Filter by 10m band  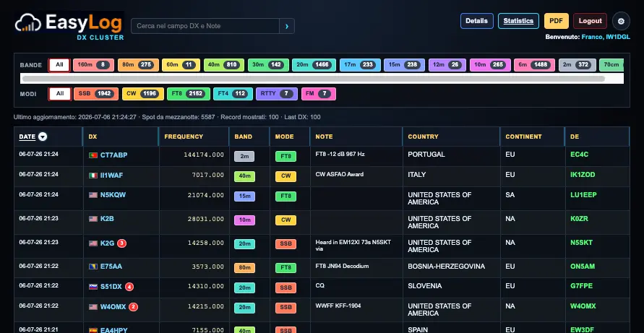[x=490, y=65]
